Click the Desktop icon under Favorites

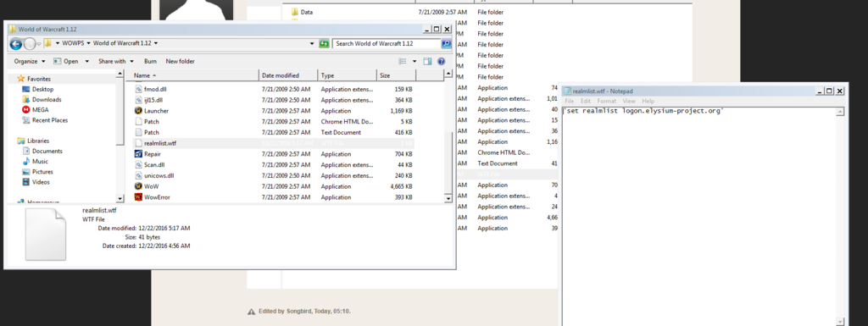[x=26, y=89]
